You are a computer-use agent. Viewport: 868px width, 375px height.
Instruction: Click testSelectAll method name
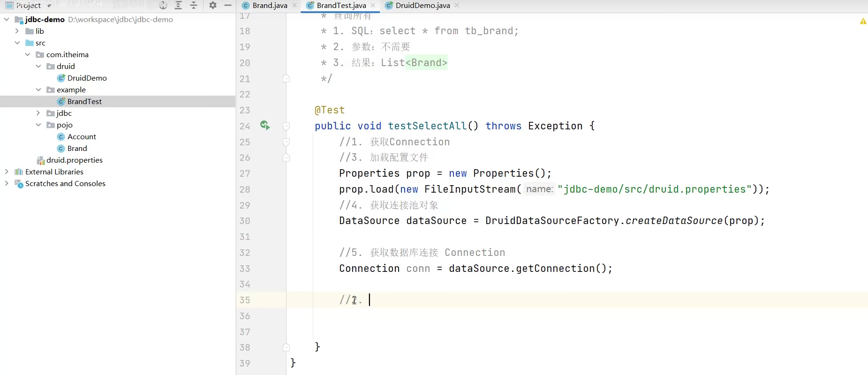click(x=427, y=126)
